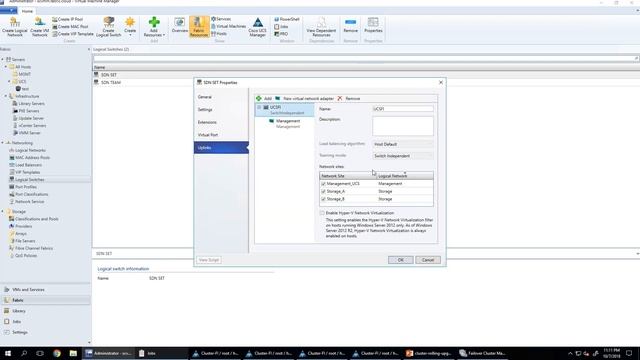Open File Explorer from the taskbar
Screen dimensions: 640x360
[x=73, y=353]
